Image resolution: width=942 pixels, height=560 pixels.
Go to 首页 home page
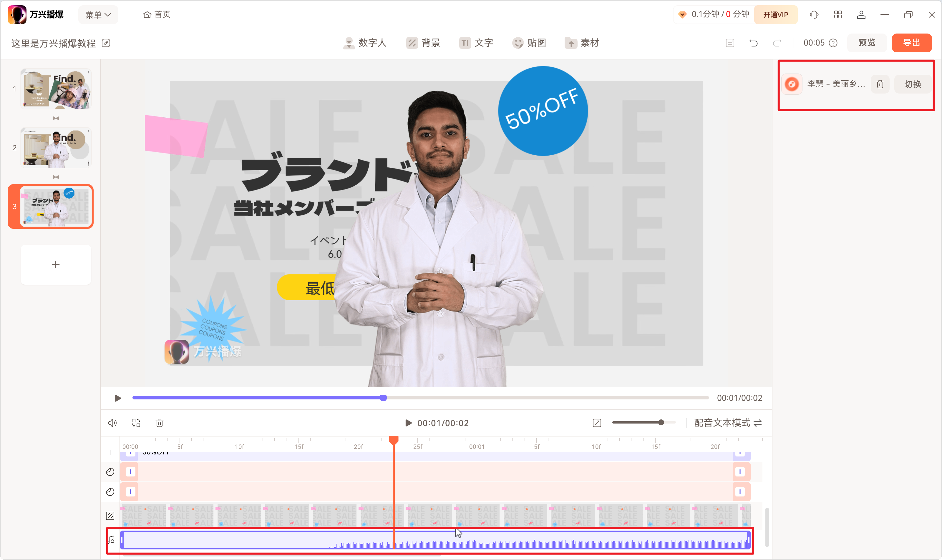click(x=156, y=15)
